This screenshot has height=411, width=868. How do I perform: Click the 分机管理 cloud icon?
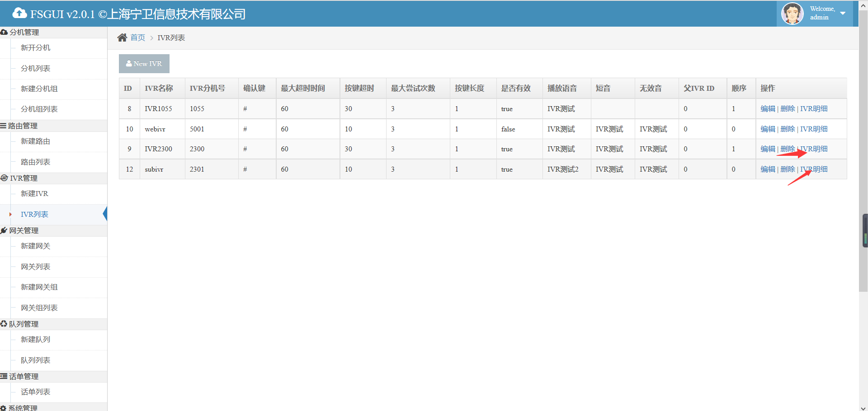pyautogui.click(x=4, y=32)
